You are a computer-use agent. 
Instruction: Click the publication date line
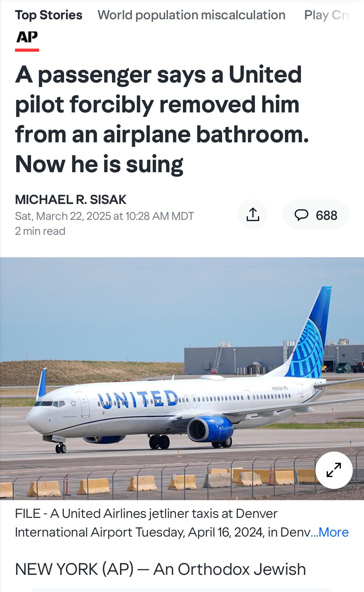[105, 216]
